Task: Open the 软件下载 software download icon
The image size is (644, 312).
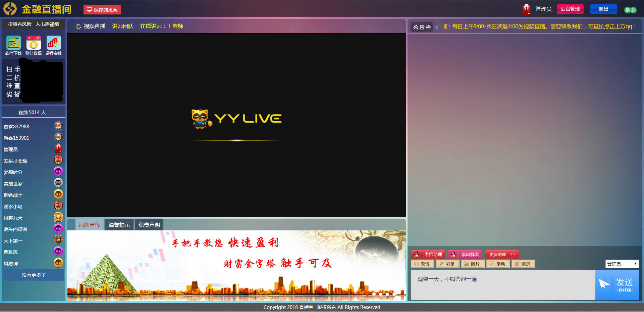Action: [13, 43]
